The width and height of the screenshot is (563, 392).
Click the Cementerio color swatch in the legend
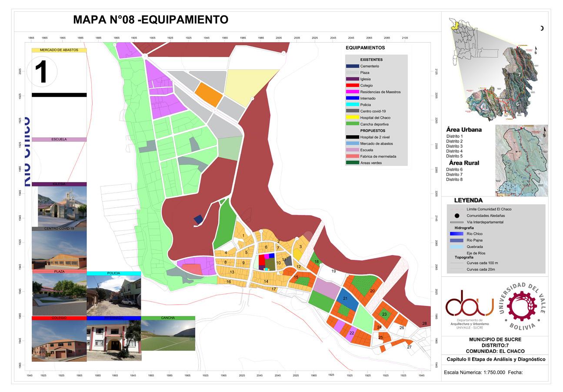(x=353, y=66)
